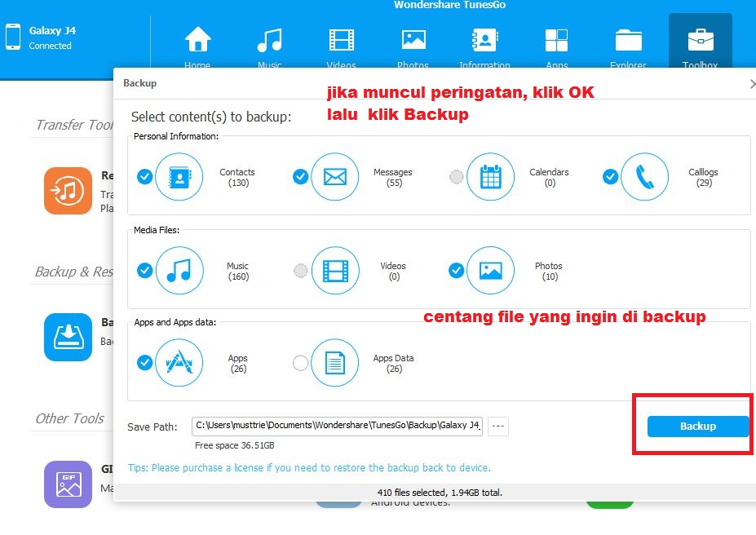
Task: Click the Messages (55) label
Action: coord(393,177)
